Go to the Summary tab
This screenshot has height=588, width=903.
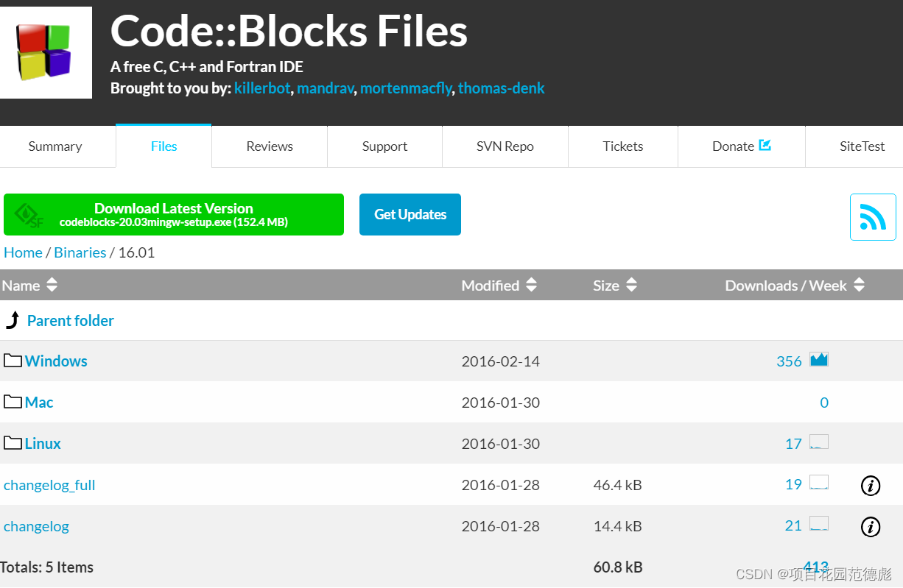coord(55,146)
